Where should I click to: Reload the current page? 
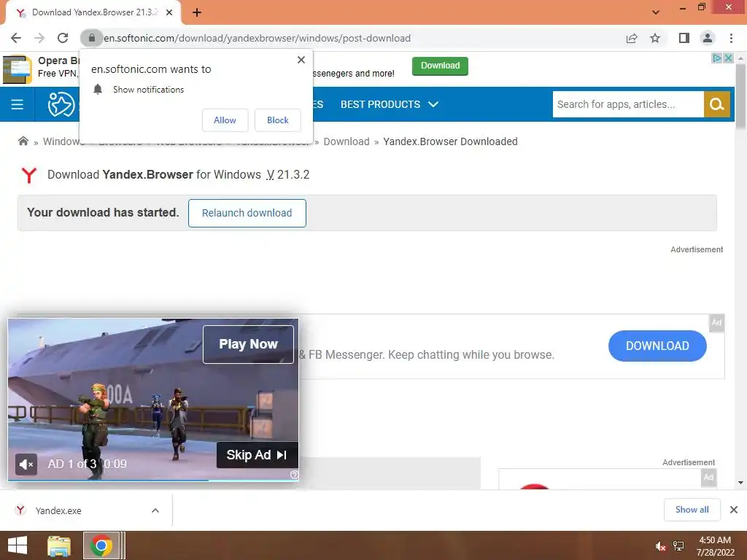(63, 38)
